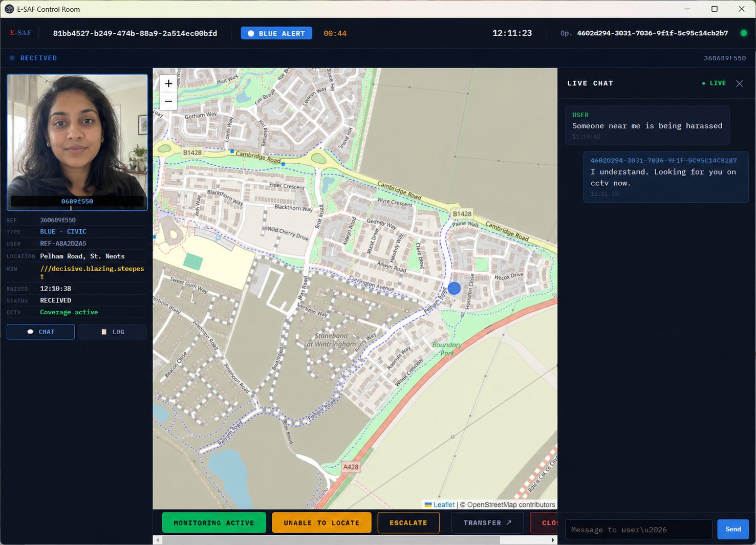756x545 pixels.
Task: Switch to the LOG tab
Action: (x=112, y=332)
